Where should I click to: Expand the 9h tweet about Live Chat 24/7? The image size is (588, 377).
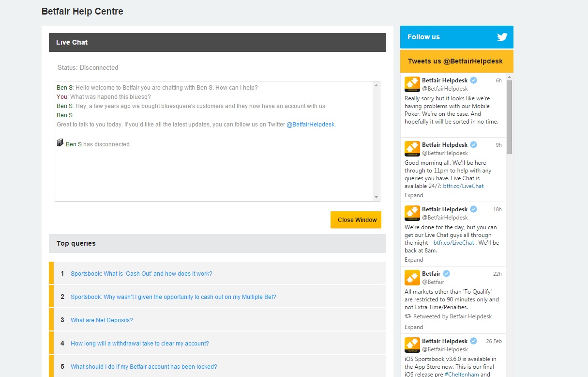coord(414,195)
